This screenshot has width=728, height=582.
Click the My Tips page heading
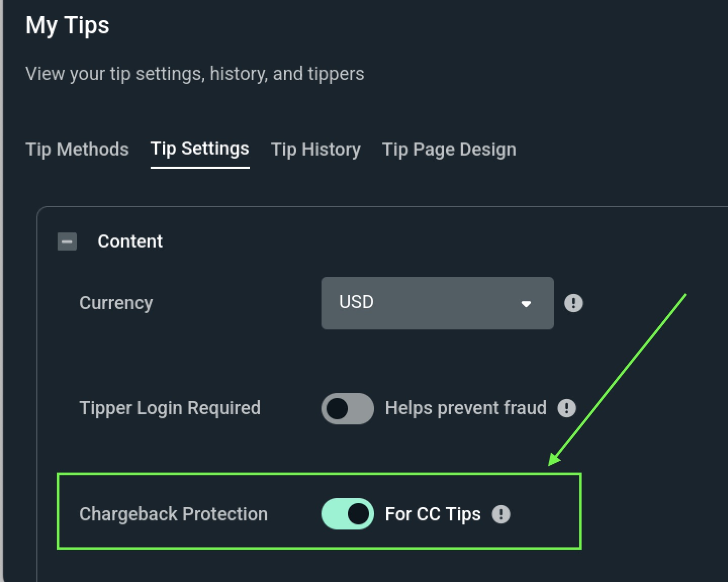[67, 25]
